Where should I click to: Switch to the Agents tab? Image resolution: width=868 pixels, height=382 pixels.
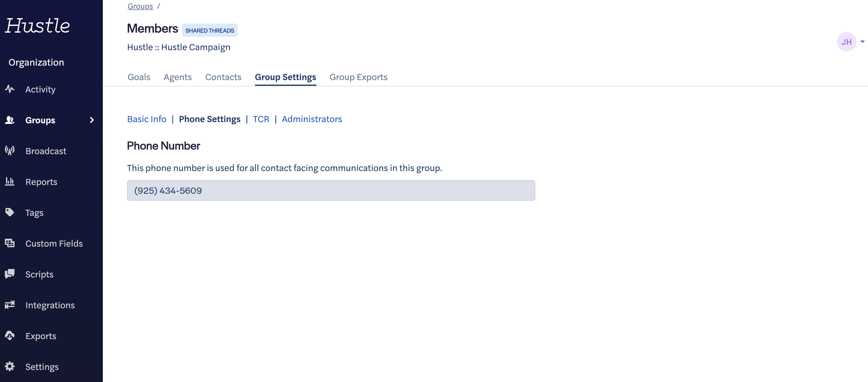pyautogui.click(x=178, y=77)
